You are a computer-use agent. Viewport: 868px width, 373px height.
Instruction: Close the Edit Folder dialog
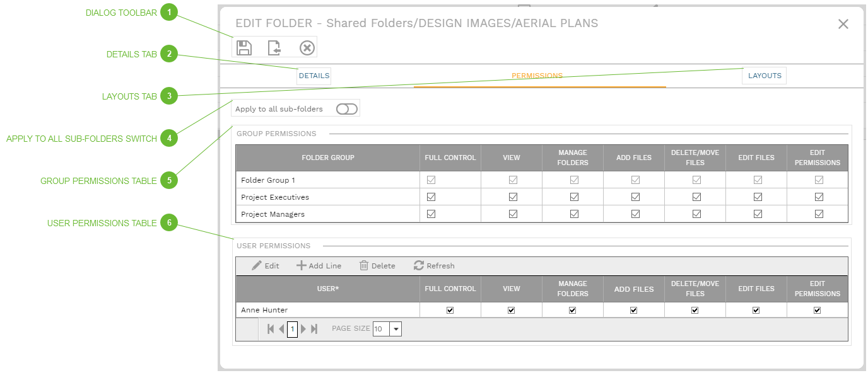843,24
